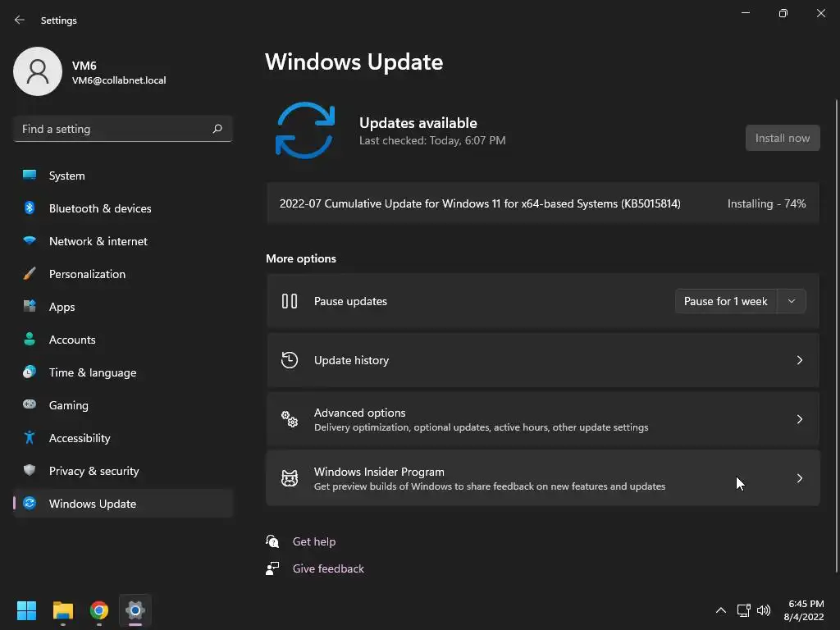Click the Find a setting search box
Viewport: 840px width, 630px height.
(x=113, y=129)
